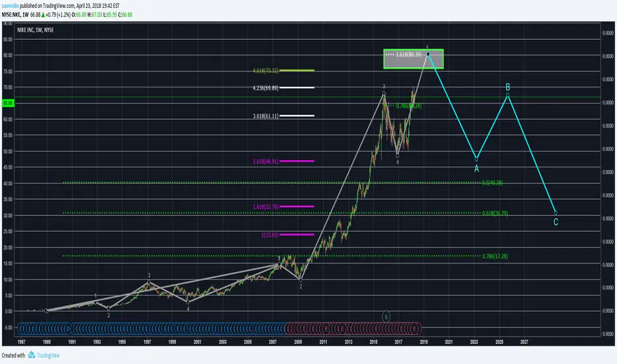This screenshot has height=364, width=617.
Task: Click the white 4.236 level bar
Action: click(x=297, y=87)
